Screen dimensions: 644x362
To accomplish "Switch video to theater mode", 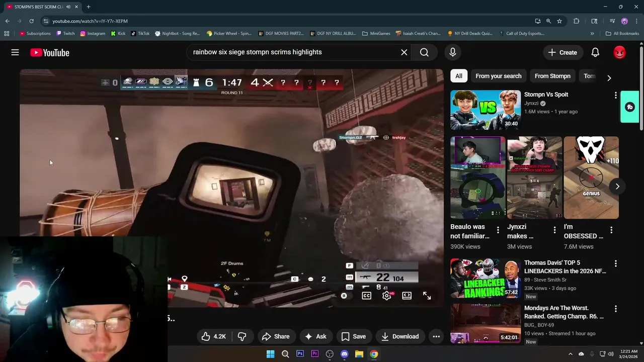I will click(x=407, y=296).
